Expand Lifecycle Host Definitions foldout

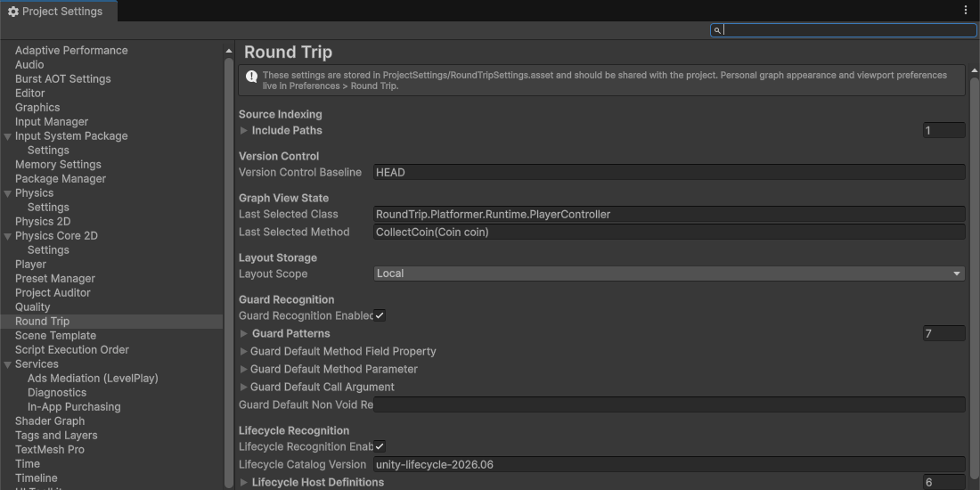coord(244,482)
